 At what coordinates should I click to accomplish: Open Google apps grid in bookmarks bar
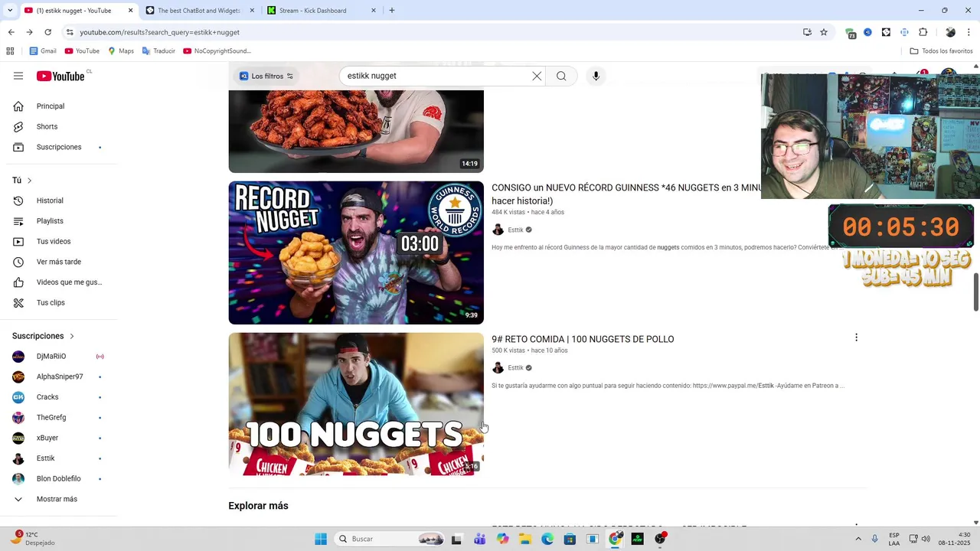coord(10,51)
